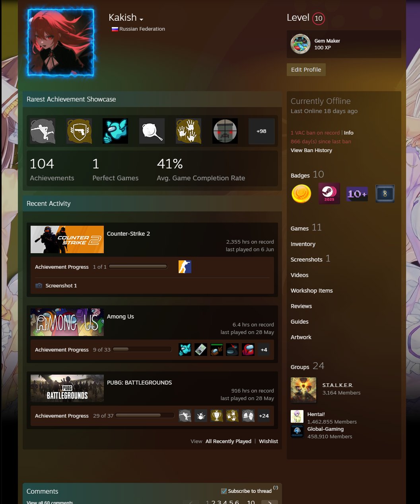The height and width of the screenshot is (504, 420).
Task: Open the Among Us game banner thumbnail
Action: click(x=67, y=322)
